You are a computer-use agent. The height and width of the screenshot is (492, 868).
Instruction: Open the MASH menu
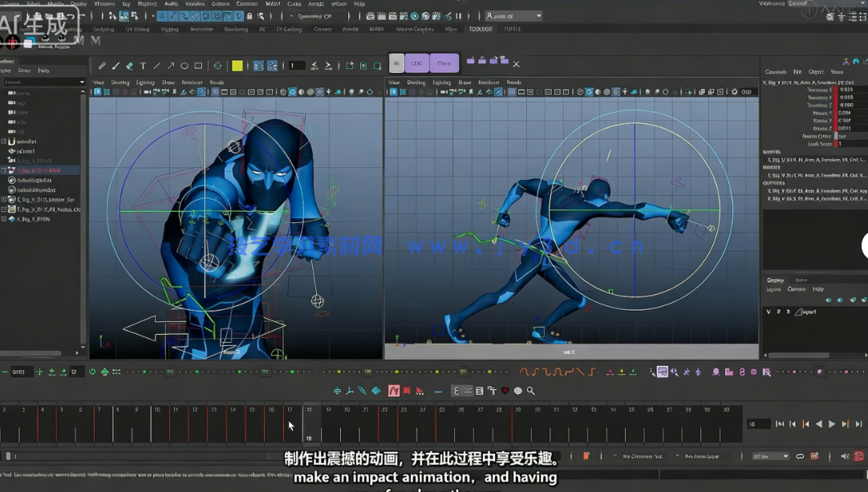pos(271,3)
